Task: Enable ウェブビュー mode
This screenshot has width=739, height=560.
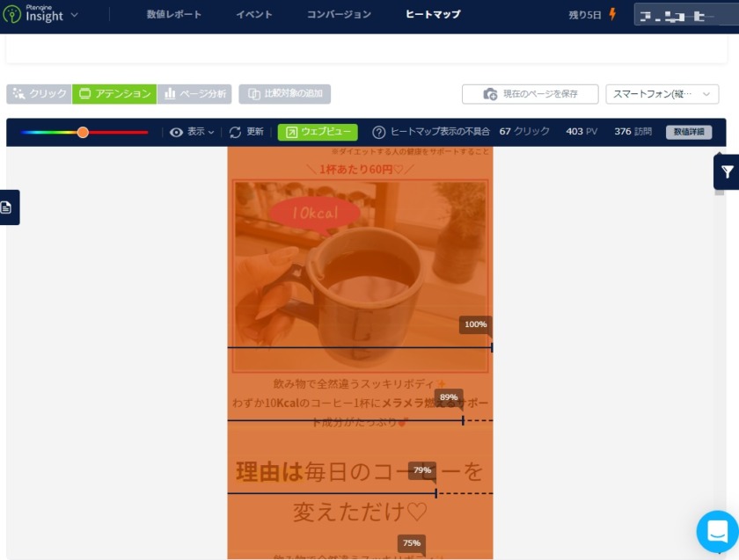Action: coord(317,132)
